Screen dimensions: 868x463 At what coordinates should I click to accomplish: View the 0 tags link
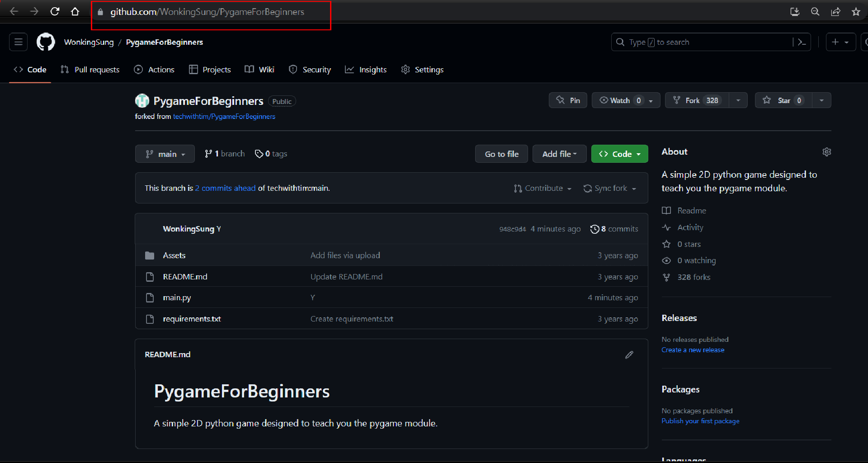click(271, 154)
